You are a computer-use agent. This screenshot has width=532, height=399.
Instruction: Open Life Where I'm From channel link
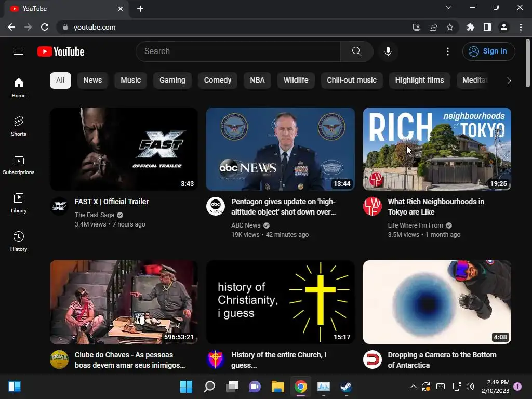pyautogui.click(x=415, y=225)
